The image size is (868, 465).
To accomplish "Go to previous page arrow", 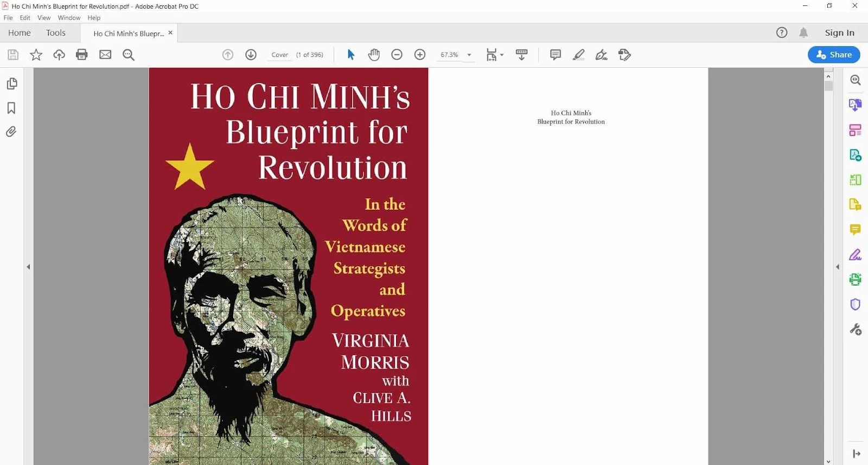I will [228, 55].
